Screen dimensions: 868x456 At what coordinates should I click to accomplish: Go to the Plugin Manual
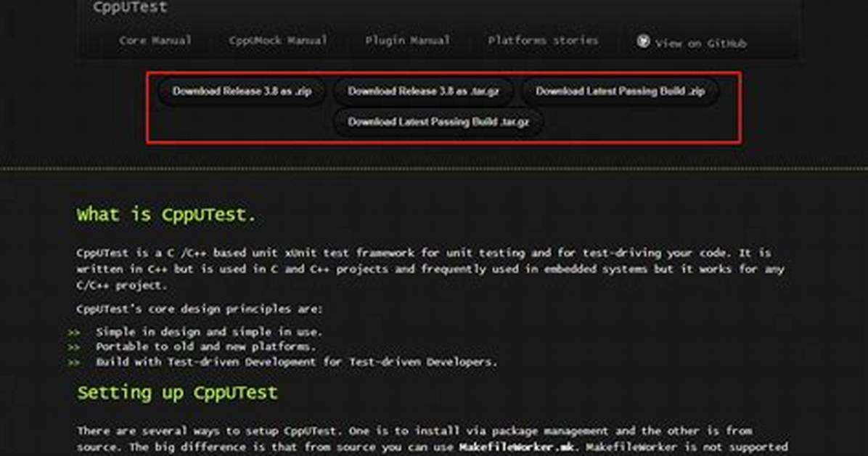click(407, 41)
